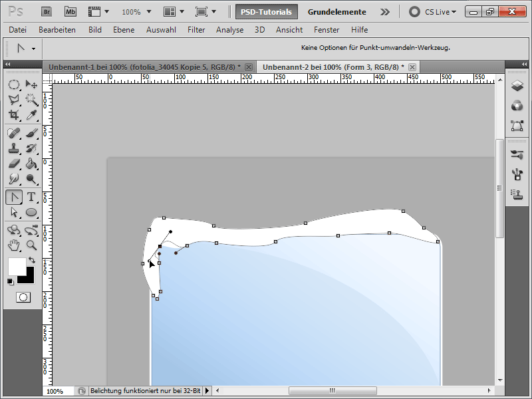Swap foreground and background colors
532x399 pixels.
click(32, 260)
